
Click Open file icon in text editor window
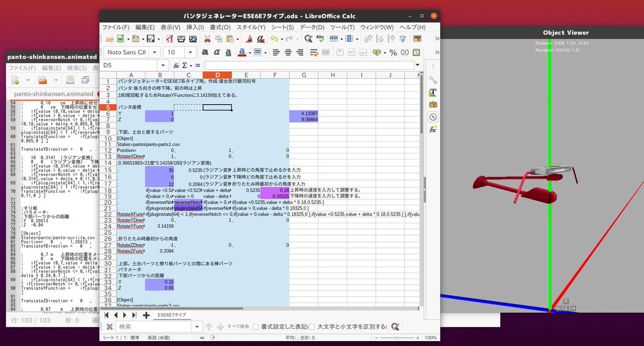[42, 80]
